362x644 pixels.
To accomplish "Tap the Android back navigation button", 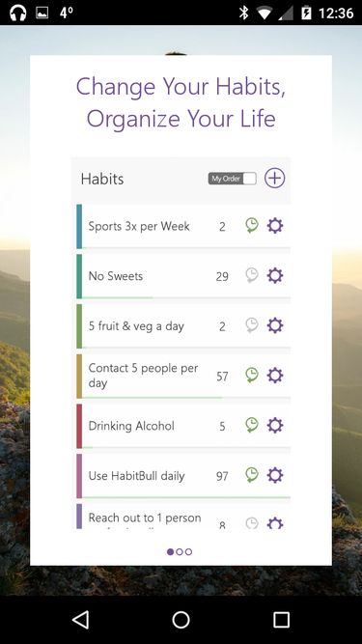I will click(80, 619).
